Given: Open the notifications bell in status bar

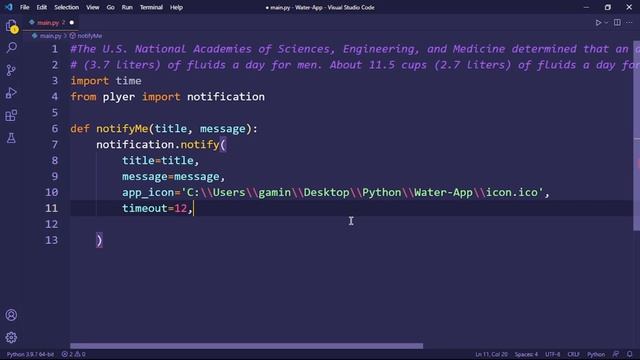Looking at the screenshot, I should (630, 354).
